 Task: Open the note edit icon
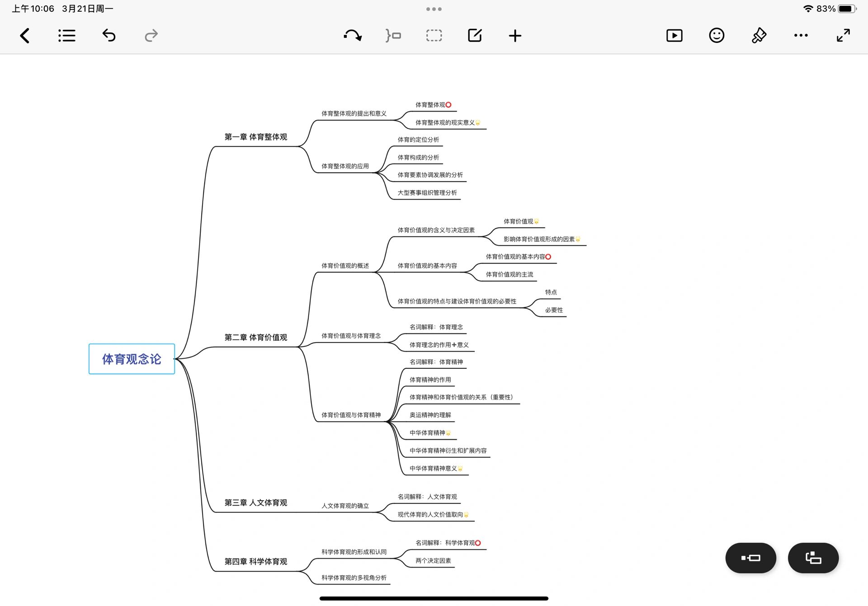pyautogui.click(x=475, y=35)
